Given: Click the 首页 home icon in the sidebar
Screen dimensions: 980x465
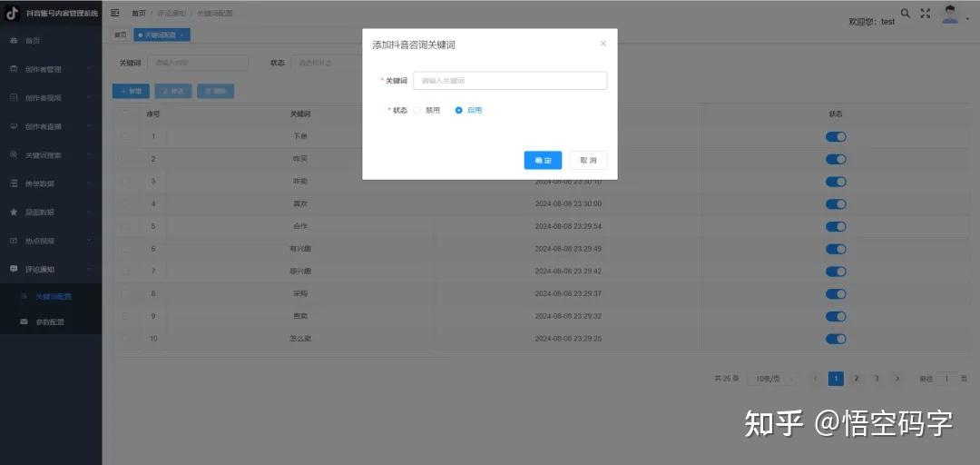Looking at the screenshot, I should click(14, 40).
